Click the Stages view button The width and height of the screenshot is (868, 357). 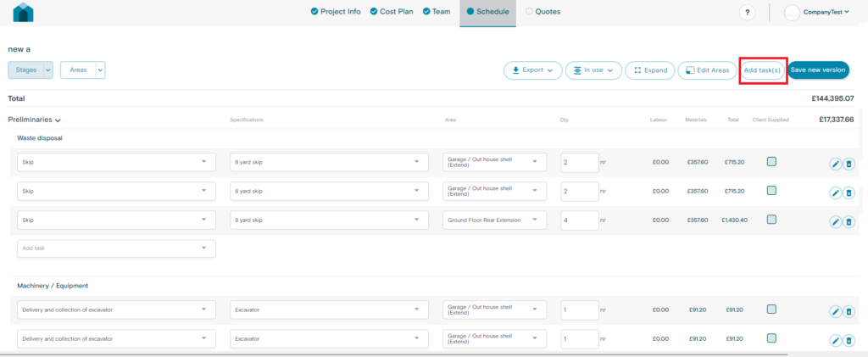[26, 70]
